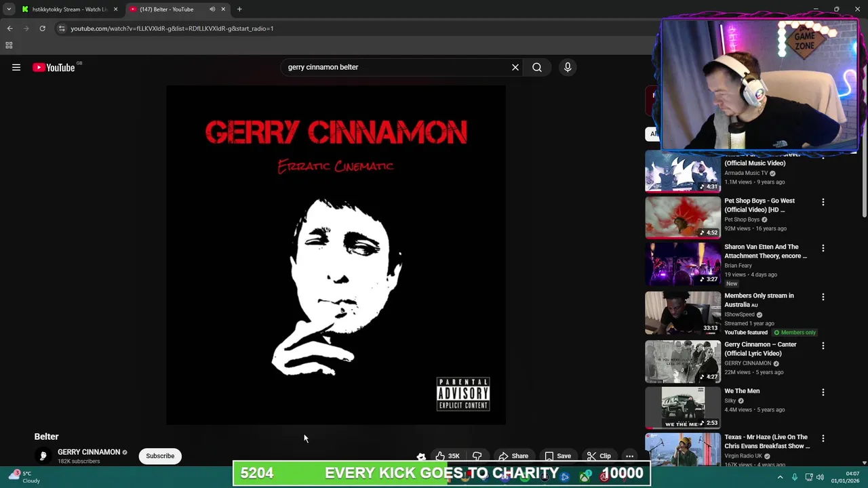Dislike the Belter video
Image resolution: width=868 pixels, height=488 pixels.
coord(477,456)
